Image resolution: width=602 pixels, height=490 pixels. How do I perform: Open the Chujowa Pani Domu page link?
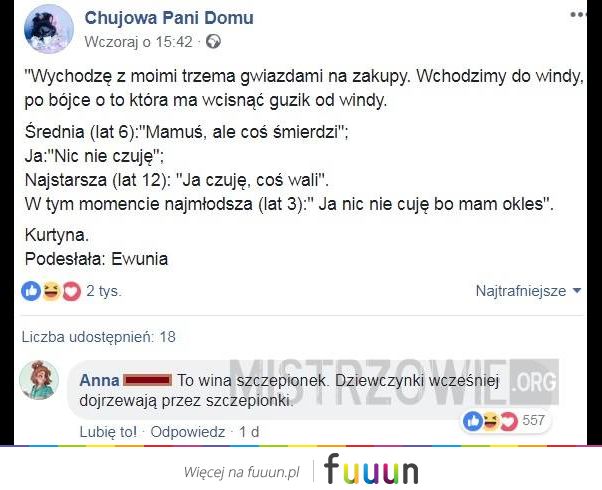(x=169, y=18)
